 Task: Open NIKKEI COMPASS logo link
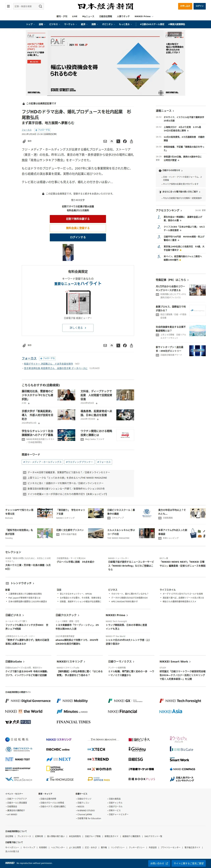[x=182, y=769]
